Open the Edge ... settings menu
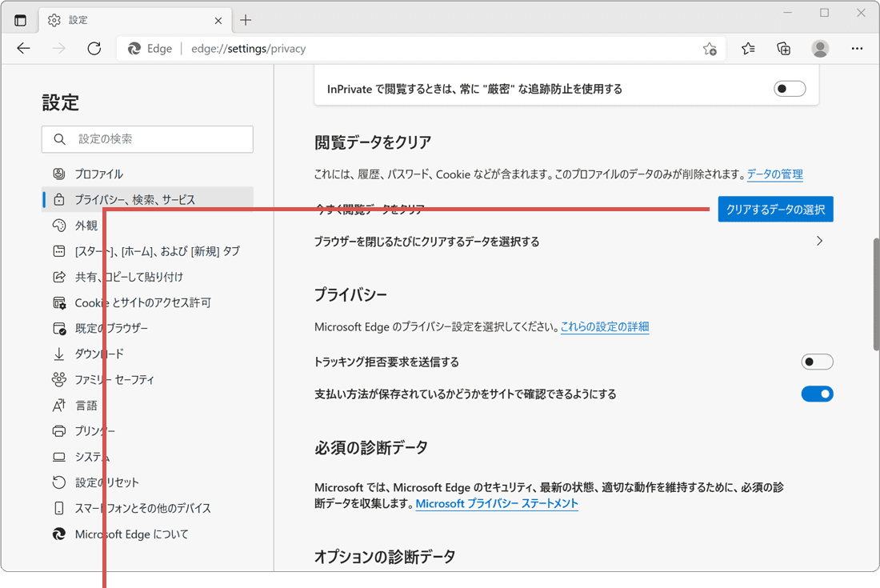 [x=857, y=48]
